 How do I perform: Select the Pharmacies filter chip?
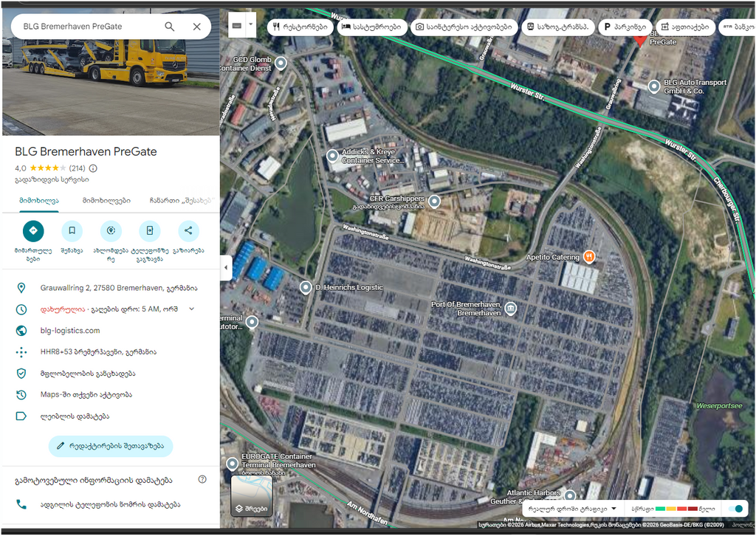(686, 27)
